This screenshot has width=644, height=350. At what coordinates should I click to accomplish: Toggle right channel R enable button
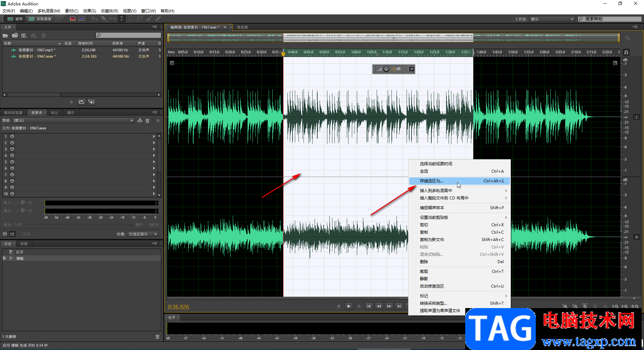637,237
